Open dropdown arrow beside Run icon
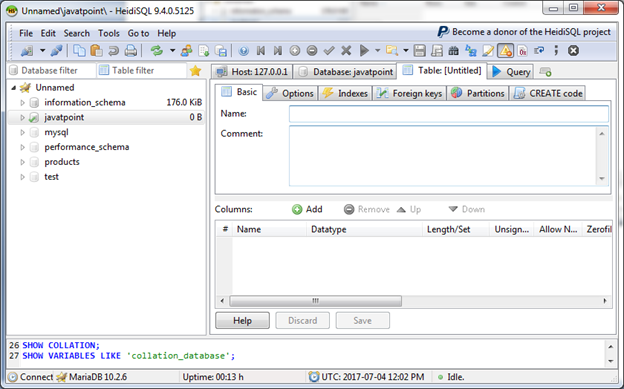 click(378, 51)
